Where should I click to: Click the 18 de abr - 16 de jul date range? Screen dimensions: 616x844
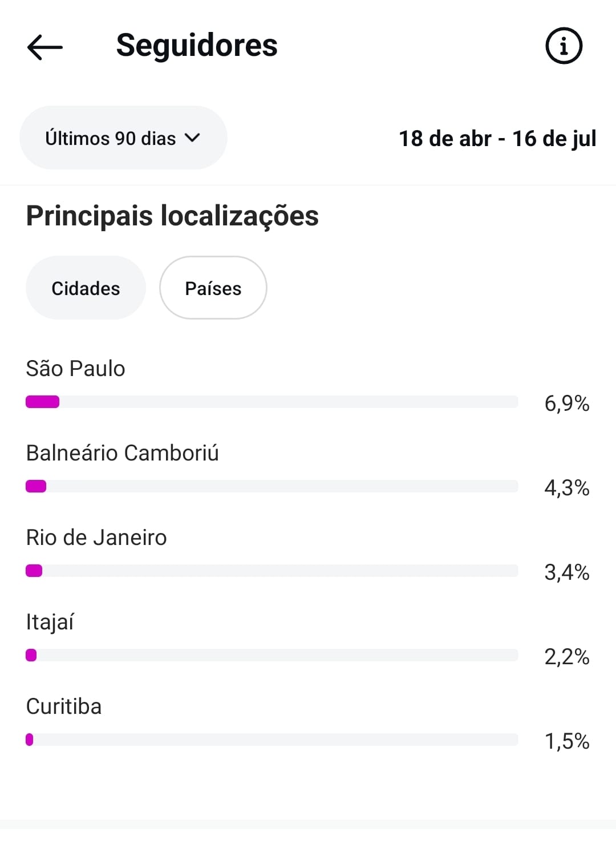pyautogui.click(x=497, y=139)
